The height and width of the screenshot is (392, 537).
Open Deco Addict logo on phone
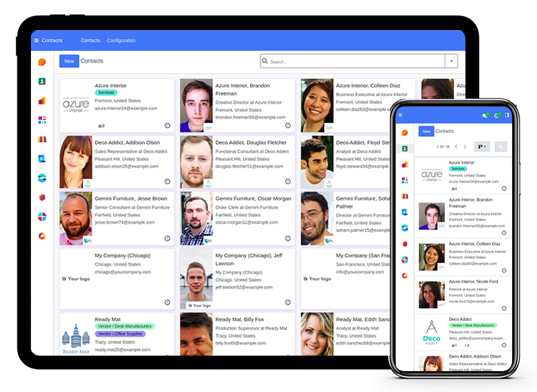[x=432, y=332]
